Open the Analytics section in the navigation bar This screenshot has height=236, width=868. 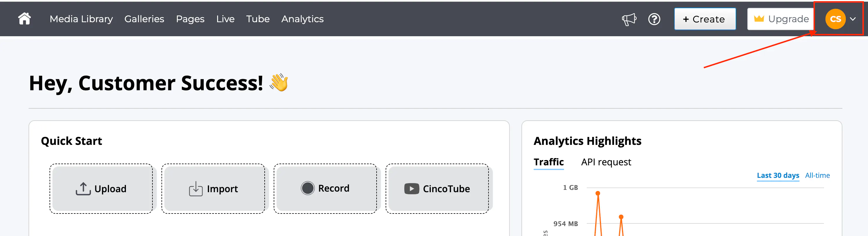[303, 19]
